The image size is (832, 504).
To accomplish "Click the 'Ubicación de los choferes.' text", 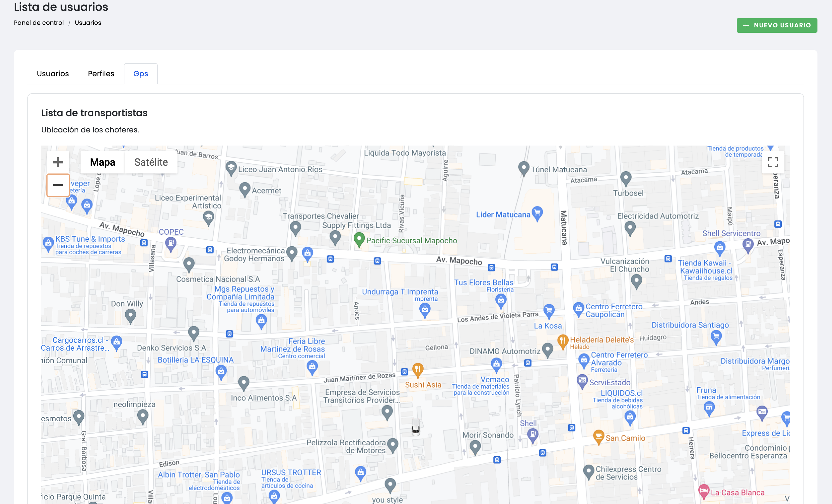I will coord(90,130).
